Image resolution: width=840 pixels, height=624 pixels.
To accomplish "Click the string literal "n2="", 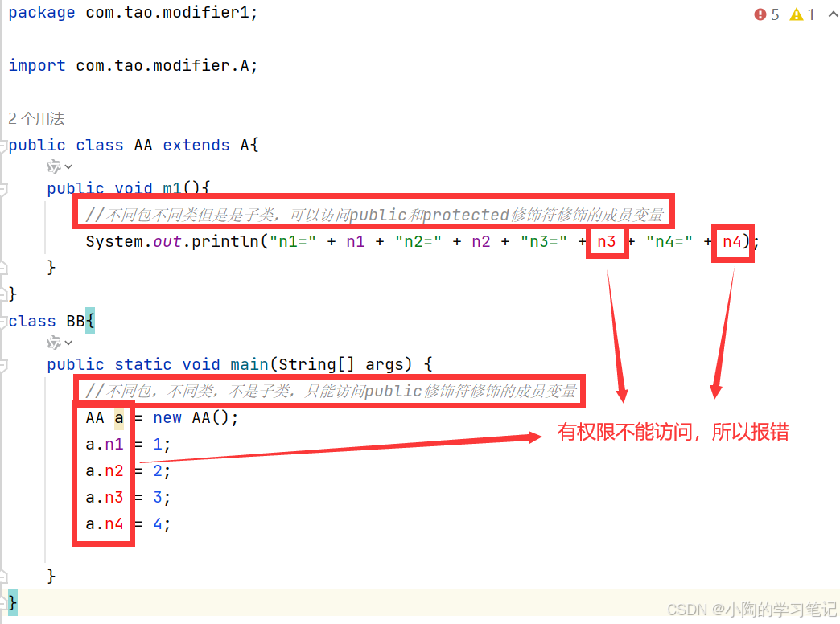I will [x=418, y=241].
